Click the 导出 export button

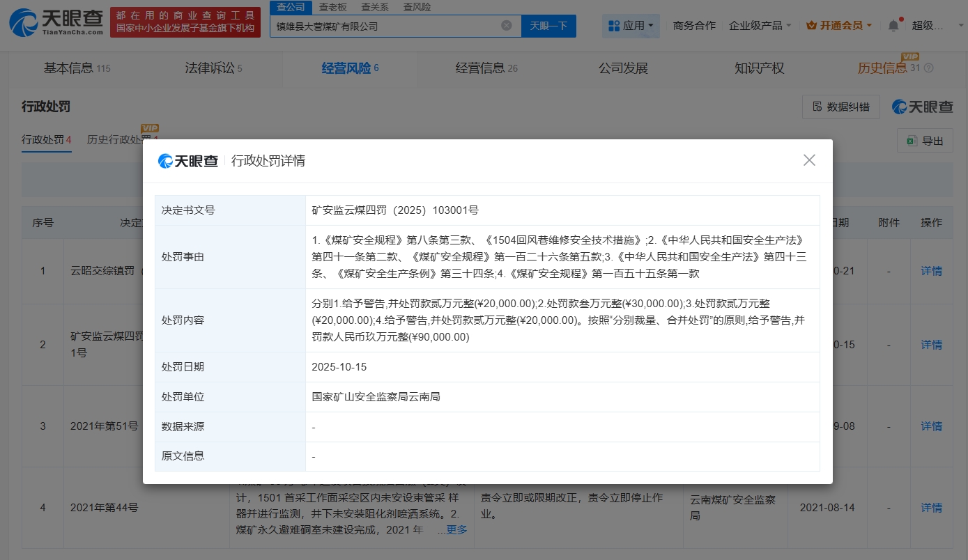click(925, 141)
